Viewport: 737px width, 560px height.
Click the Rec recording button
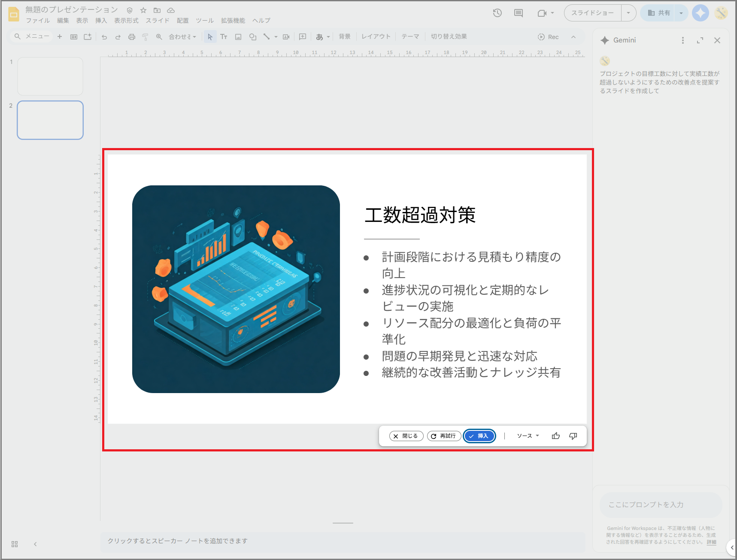coord(548,37)
